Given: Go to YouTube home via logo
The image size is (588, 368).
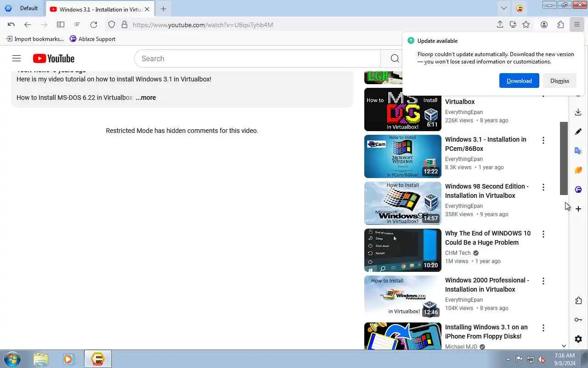Looking at the screenshot, I should click(54, 58).
